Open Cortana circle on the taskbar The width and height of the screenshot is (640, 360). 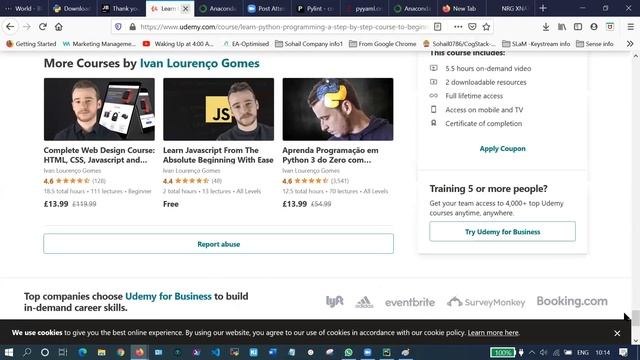tap(45, 352)
